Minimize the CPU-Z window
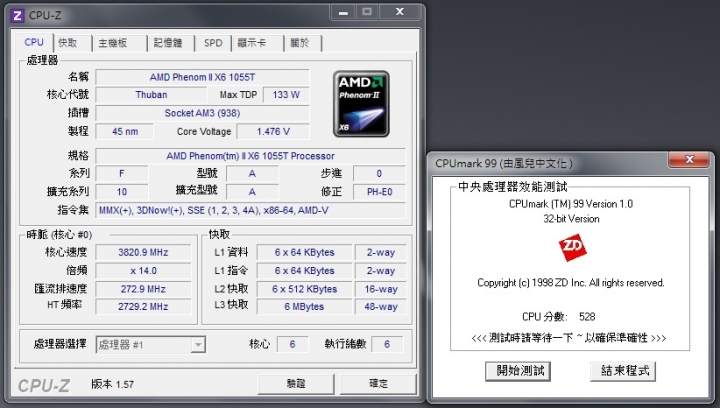The image size is (720, 408). 343,12
